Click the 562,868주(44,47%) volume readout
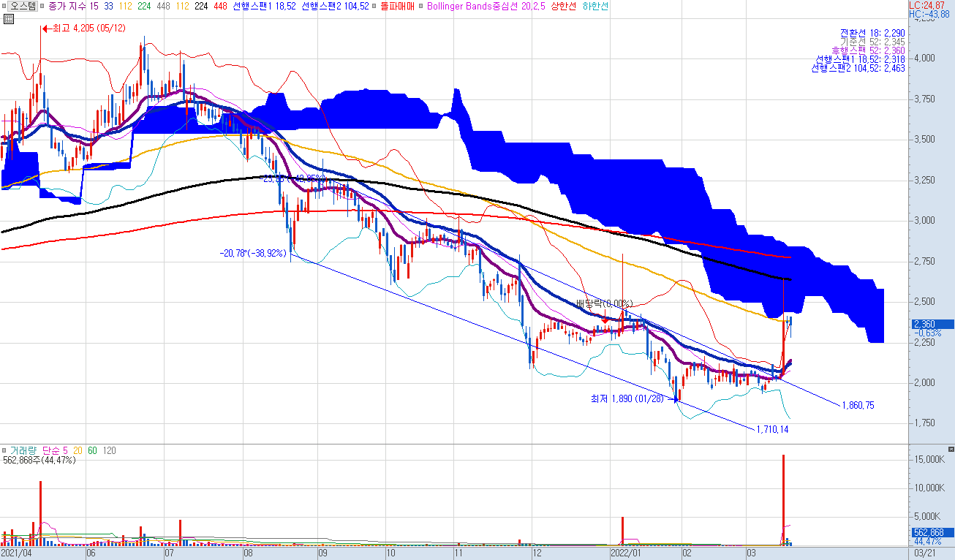This screenshot has height=560, width=955. (x=38, y=461)
